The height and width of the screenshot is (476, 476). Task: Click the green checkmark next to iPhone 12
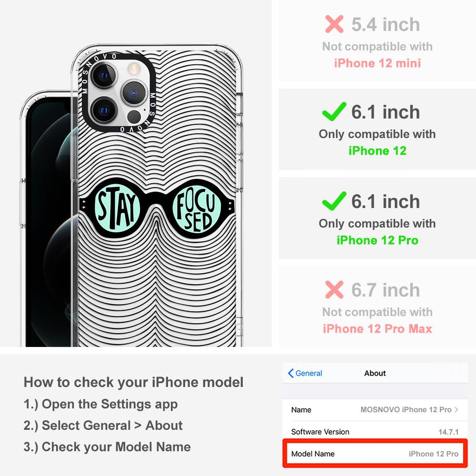click(x=334, y=111)
